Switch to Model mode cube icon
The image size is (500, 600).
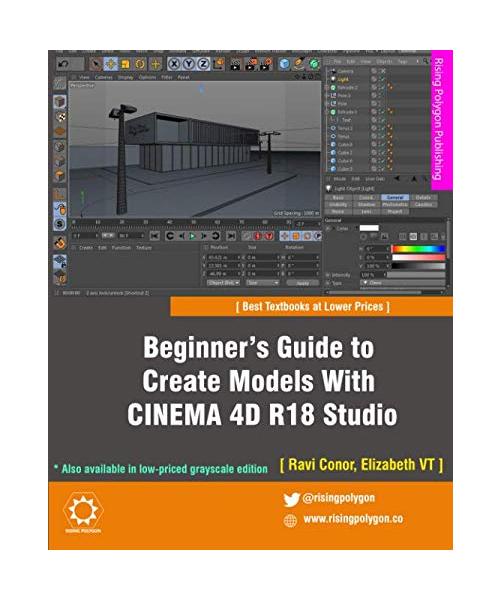pos(60,102)
